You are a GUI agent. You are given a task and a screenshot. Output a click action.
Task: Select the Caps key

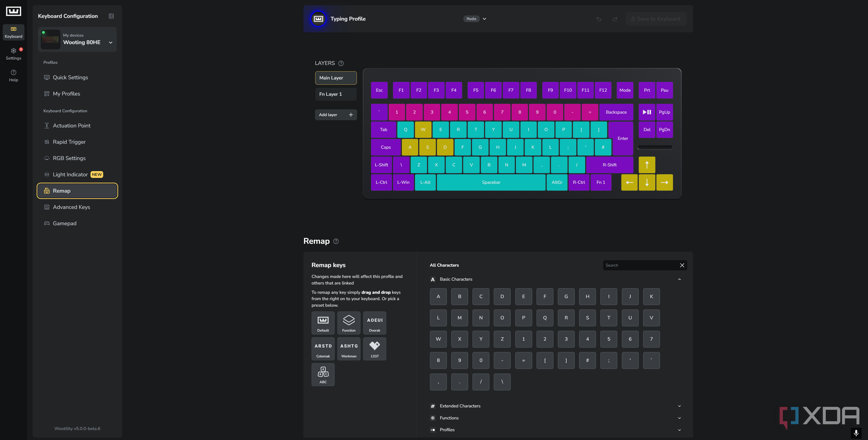click(386, 147)
